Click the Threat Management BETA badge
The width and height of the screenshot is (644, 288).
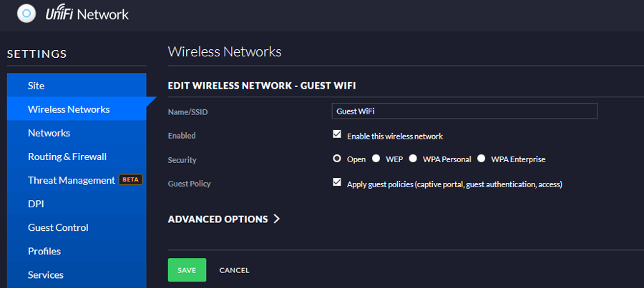pyautogui.click(x=130, y=180)
